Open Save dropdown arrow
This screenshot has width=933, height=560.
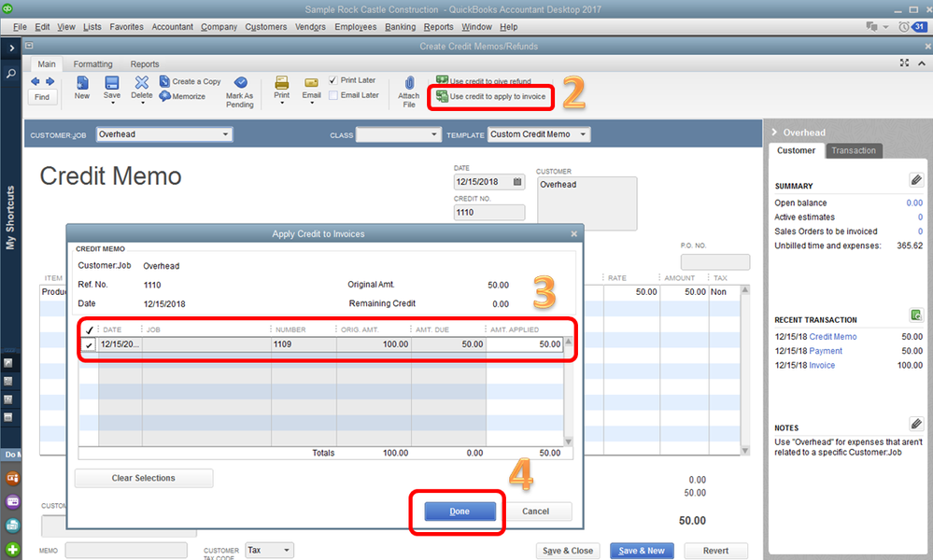tap(112, 103)
